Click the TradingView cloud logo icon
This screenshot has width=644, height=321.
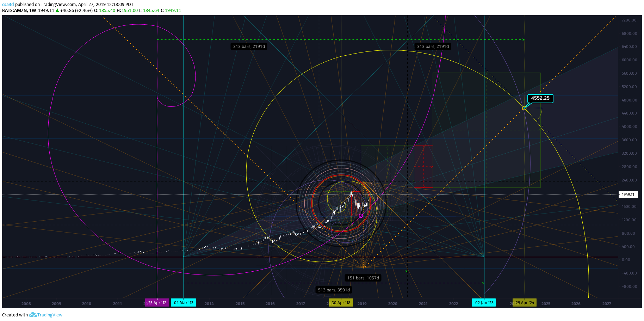(x=33, y=315)
